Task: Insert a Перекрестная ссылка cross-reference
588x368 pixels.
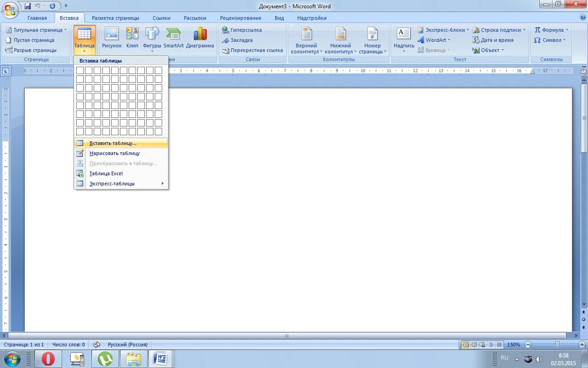Action: pos(252,50)
